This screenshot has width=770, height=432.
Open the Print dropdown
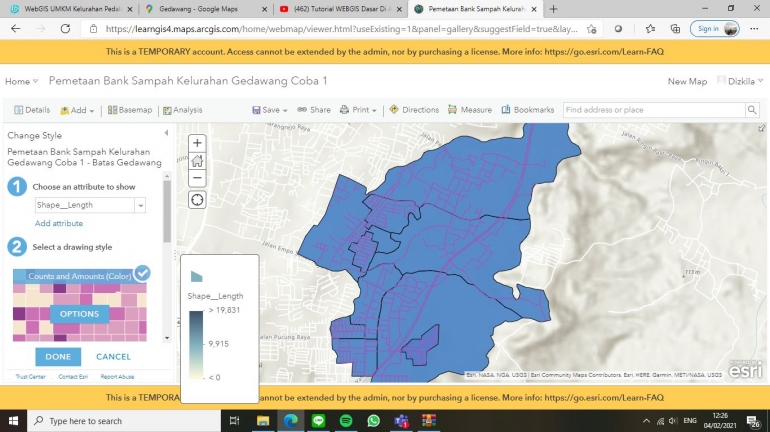click(x=360, y=110)
